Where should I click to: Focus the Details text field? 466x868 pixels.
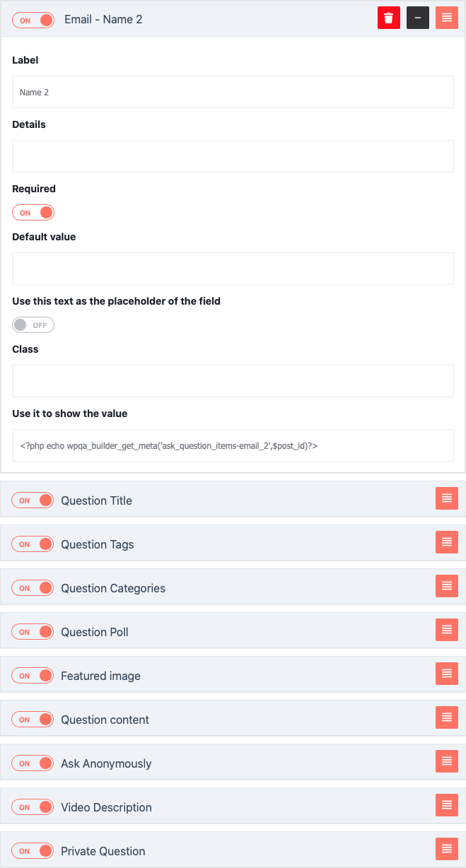pyautogui.click(x=233, y=156)
